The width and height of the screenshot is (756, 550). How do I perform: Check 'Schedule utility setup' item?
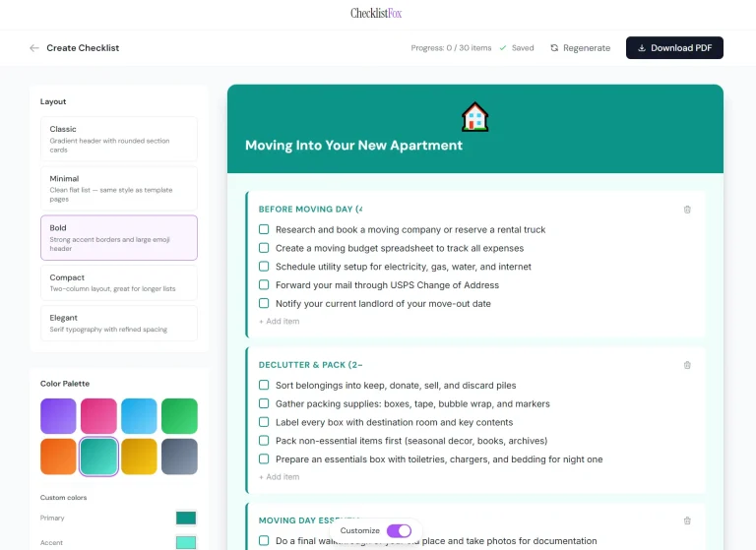[264, 266]
